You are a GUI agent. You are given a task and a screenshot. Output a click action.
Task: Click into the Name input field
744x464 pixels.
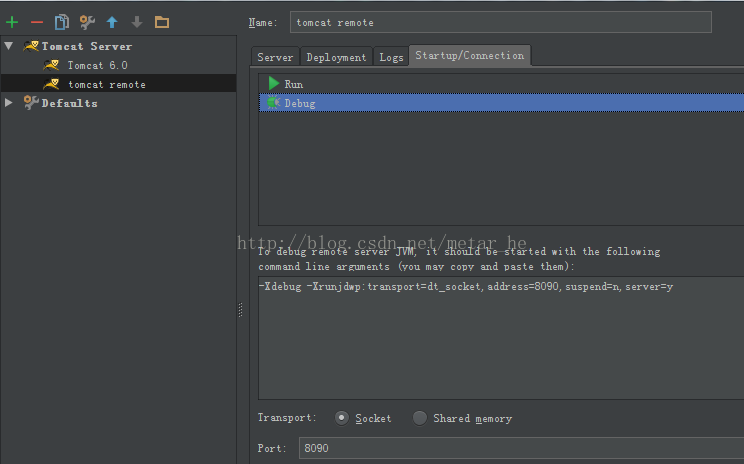tap(501, 22)
